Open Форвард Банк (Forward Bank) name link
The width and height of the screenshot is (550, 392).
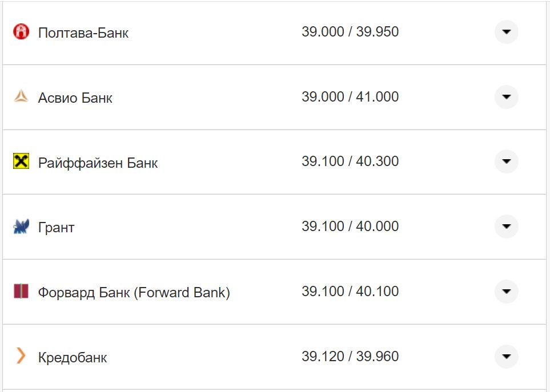[x=134, y=293]
